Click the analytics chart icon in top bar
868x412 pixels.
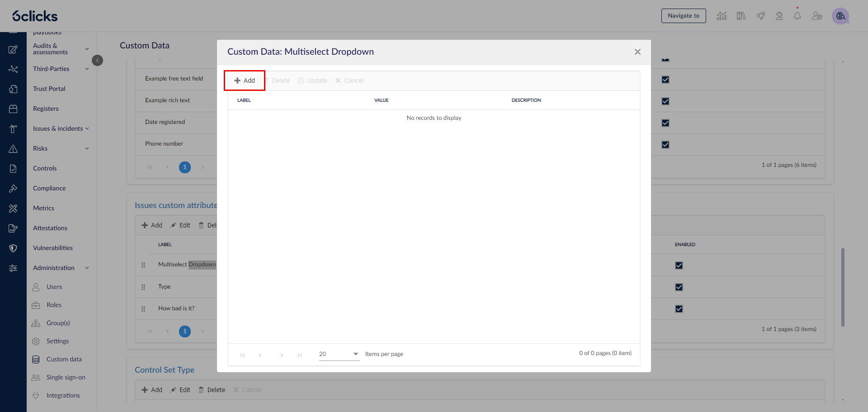[722, 16]
